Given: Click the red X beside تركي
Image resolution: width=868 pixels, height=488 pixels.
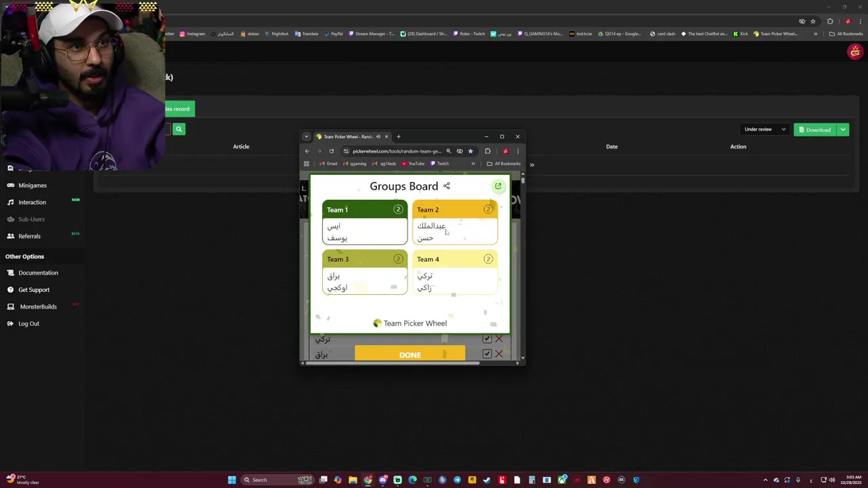Looking at the screenshot, I should click(x=499, y=338).
